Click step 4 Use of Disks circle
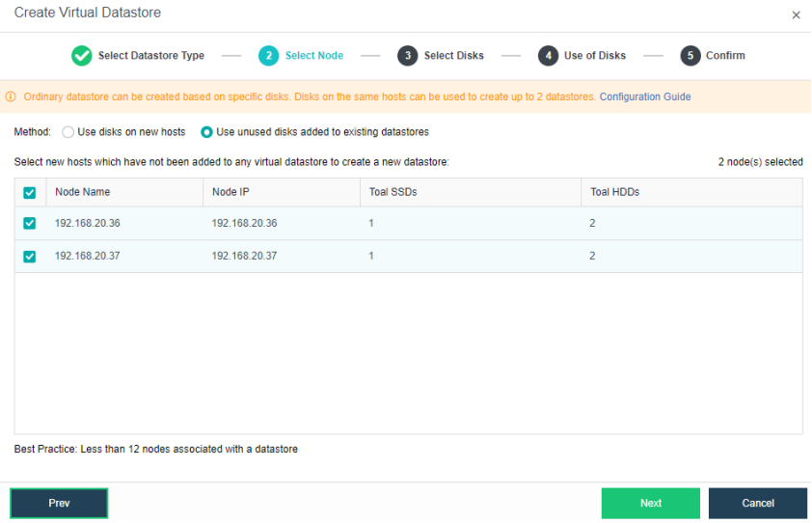The width and height of the screenshot is (812, 523). coord(548,56)
